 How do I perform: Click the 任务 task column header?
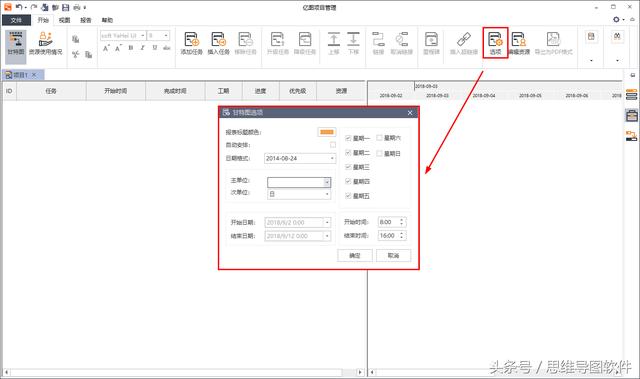[51, 91]
